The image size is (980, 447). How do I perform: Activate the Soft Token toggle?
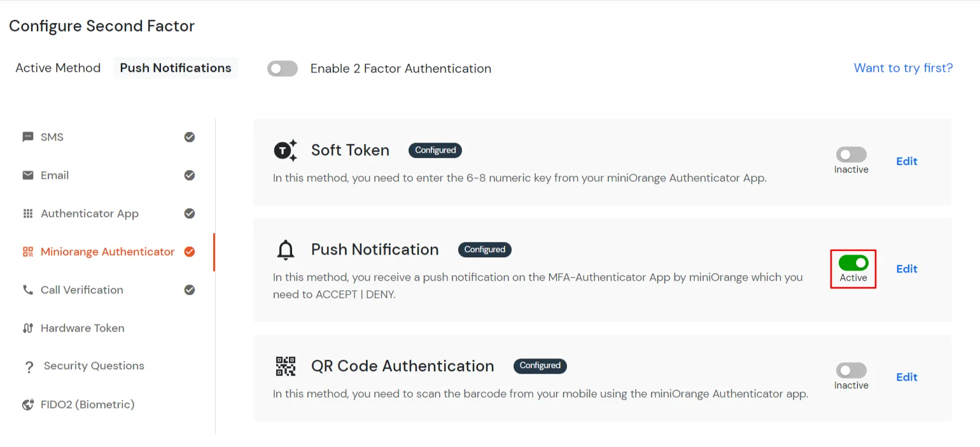click(x=851, y=154)
